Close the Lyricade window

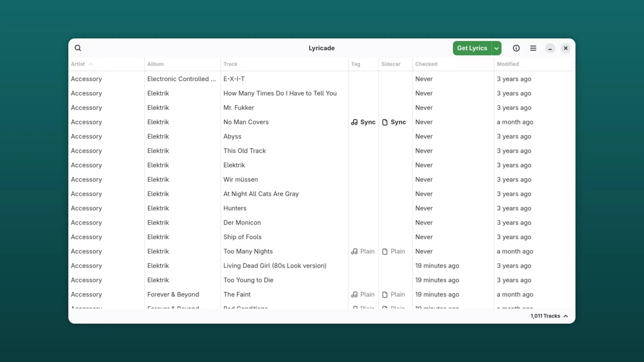point(566,48)
